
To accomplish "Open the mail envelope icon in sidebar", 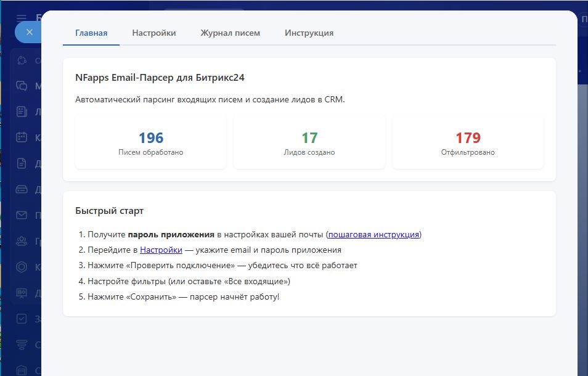I will click(22, 215).
